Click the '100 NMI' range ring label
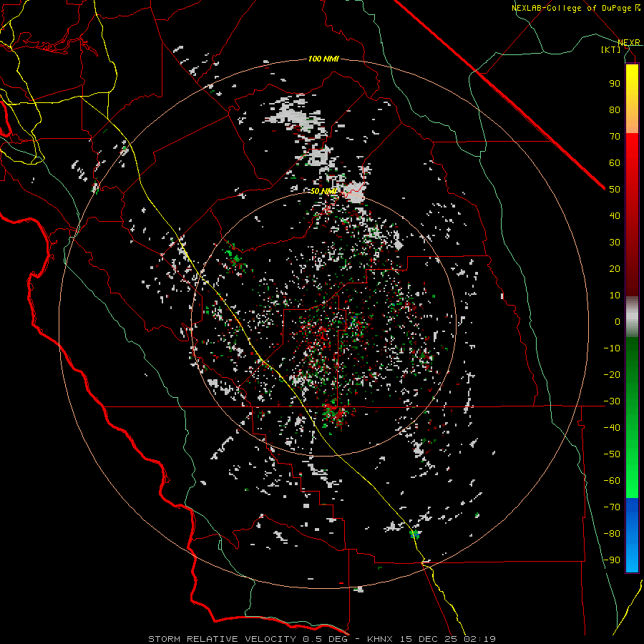 (323, 59)
